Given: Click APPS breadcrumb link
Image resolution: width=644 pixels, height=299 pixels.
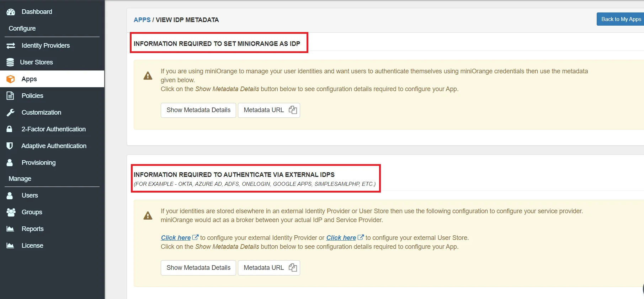Looking at the screenshot, I should tap(142, 20).
